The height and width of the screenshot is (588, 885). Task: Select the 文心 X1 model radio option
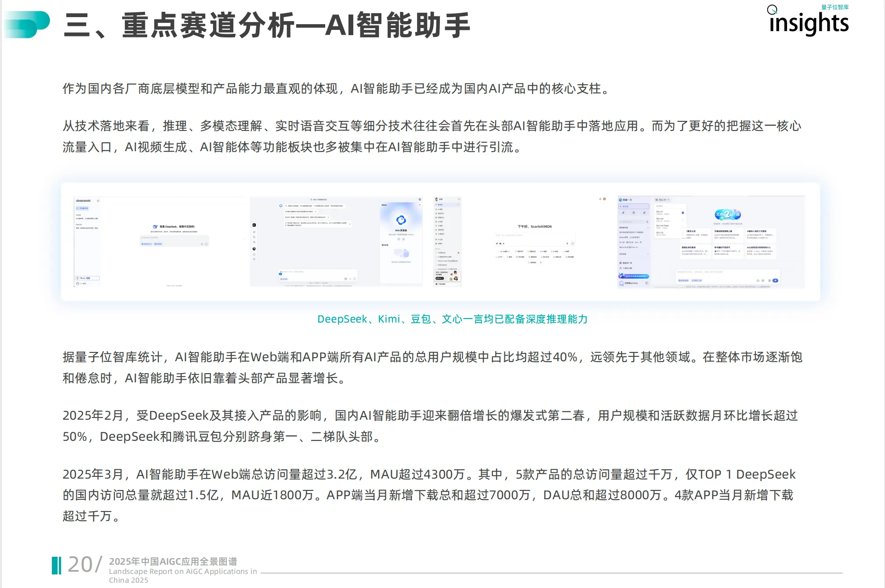[683, 213]
